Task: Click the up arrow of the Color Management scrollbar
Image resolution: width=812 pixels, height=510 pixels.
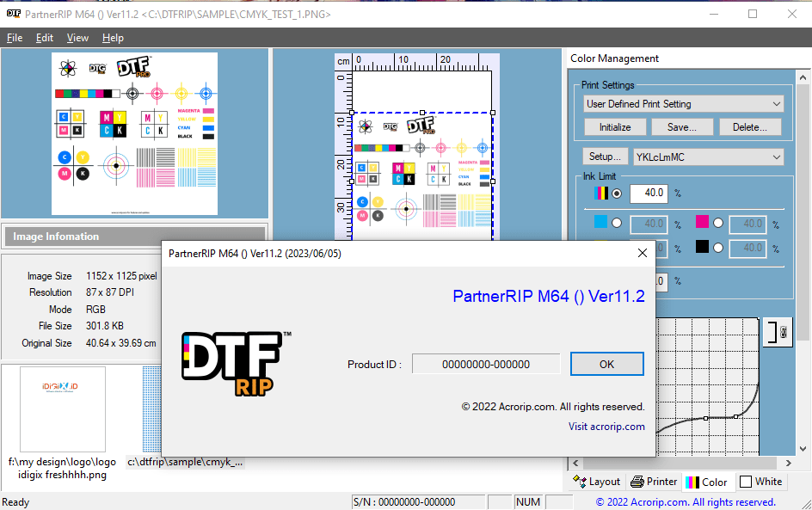Action: click(803, 77)
